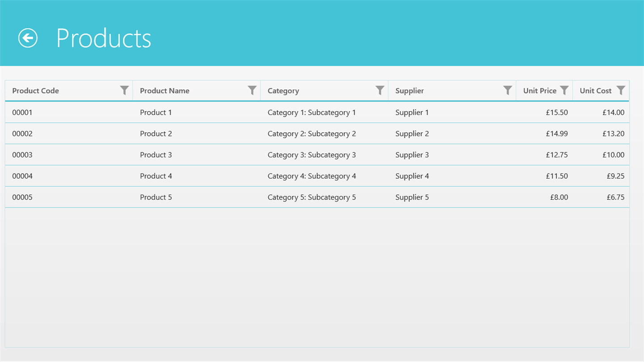Click the Product 2 name cell
Image resolution: width=644 pixels, height=362 pixels.
tap(197, 134)
